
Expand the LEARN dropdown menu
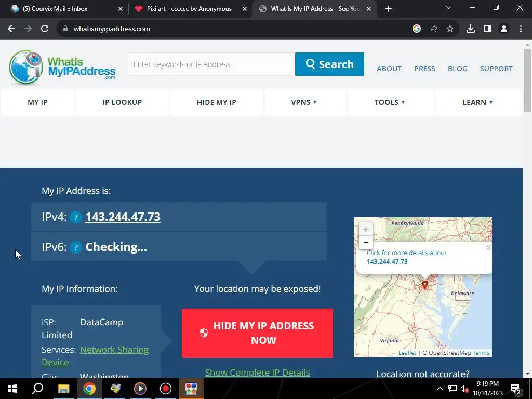coord(478,102)
